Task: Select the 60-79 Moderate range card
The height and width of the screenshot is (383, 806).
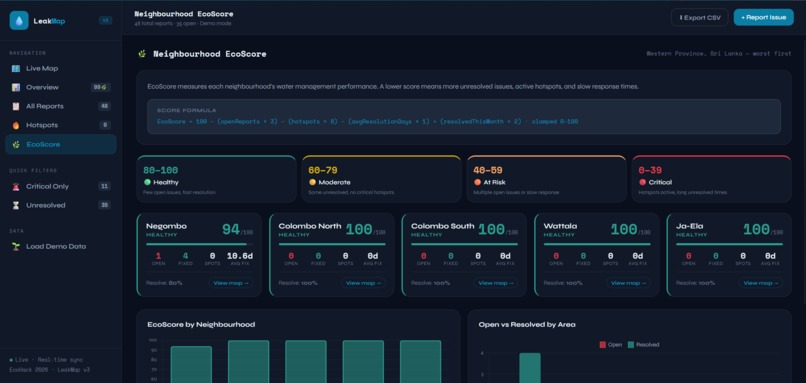Action: tap(381, 179)
